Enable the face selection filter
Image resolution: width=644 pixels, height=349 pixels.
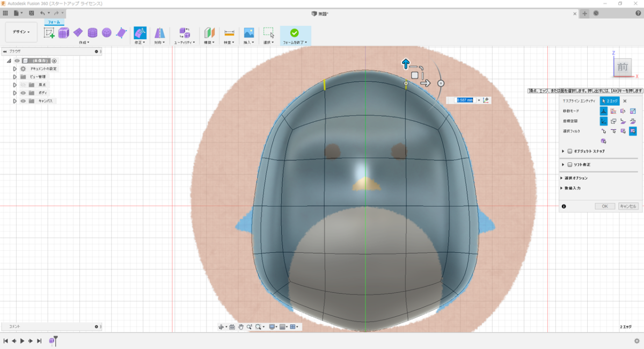pos(623,131)
